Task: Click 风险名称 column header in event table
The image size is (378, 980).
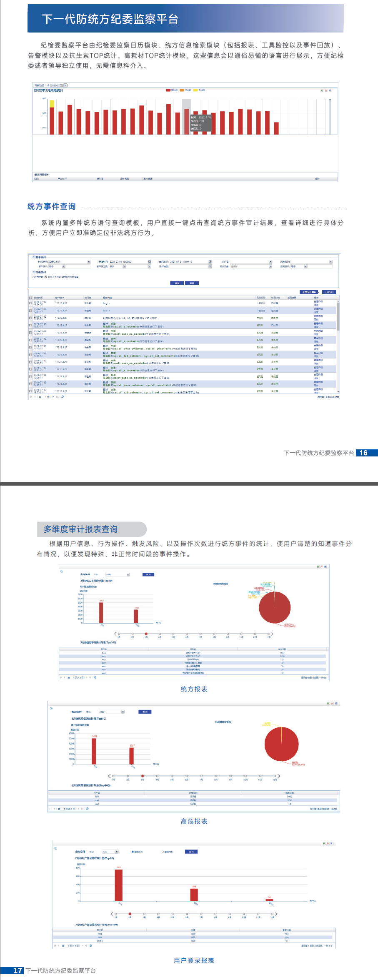Action: pyautogui.click(x=261, y=298)
